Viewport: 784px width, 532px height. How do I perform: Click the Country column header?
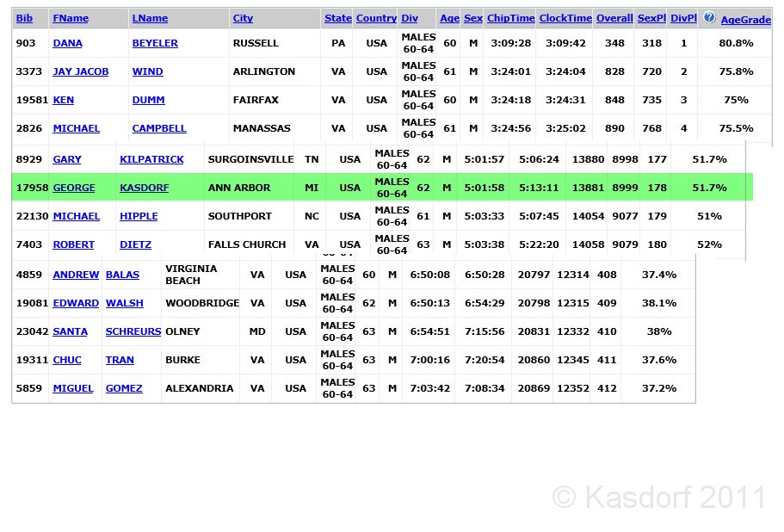[376, 18]
